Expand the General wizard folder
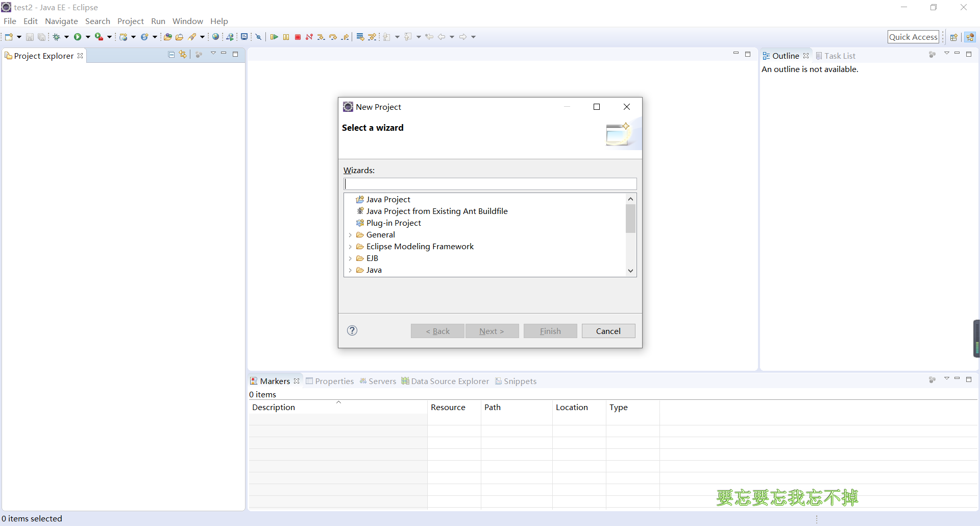 click(350, 235)
